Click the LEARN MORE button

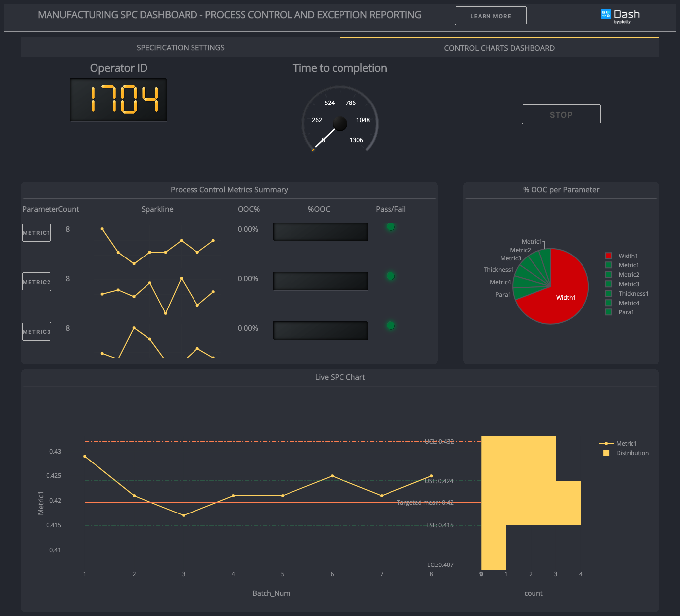click(x=490, y=15)
